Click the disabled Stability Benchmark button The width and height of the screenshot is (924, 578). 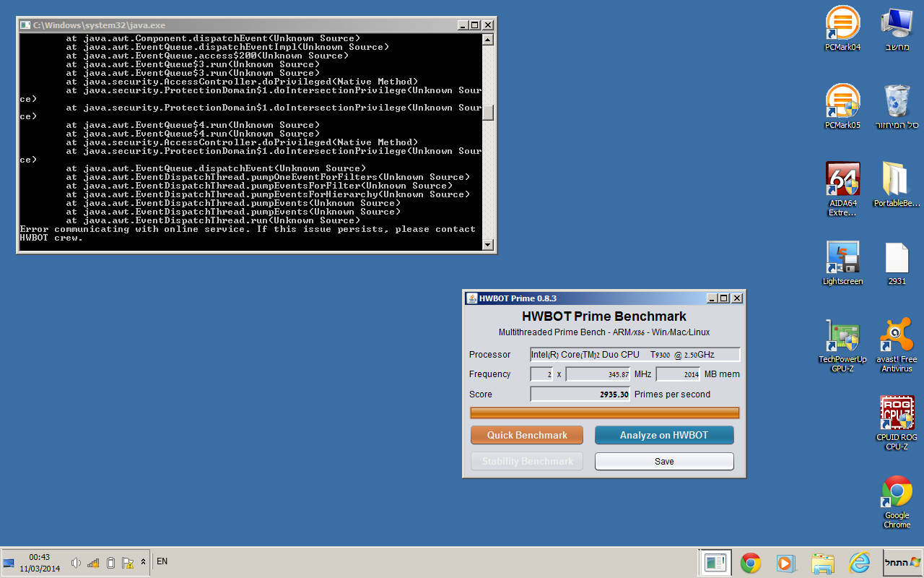pos(527,461)
